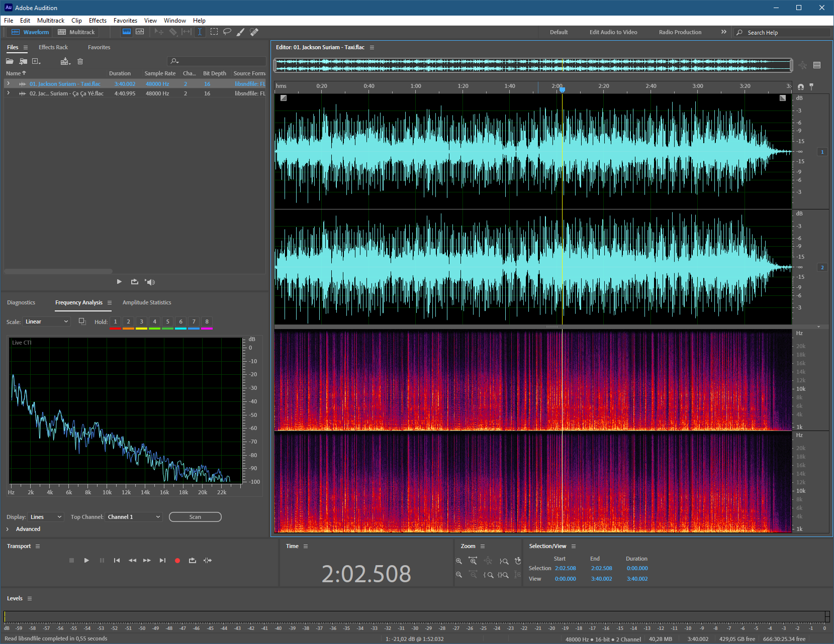Click Zoom In amplitude icon
This screenshot has height=644, width=834.
pyautogui.click(x=458, y=561)
